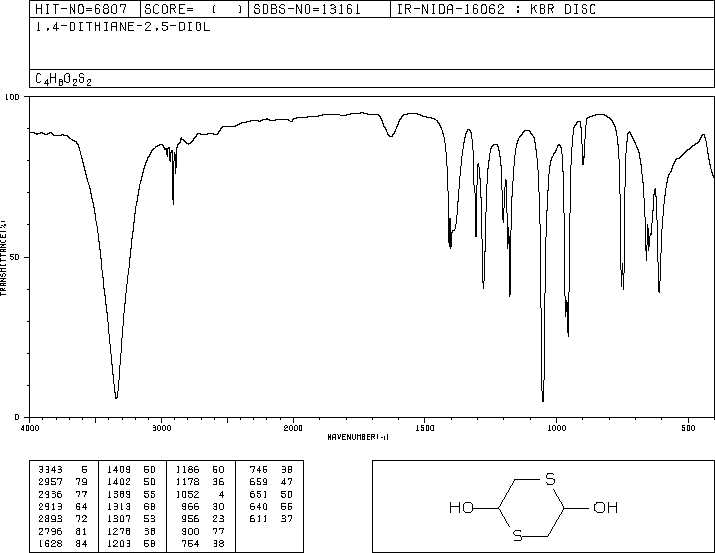Click the 1,4-DITHIANE-2,5-DIOL compound name

tap(123, 27)
